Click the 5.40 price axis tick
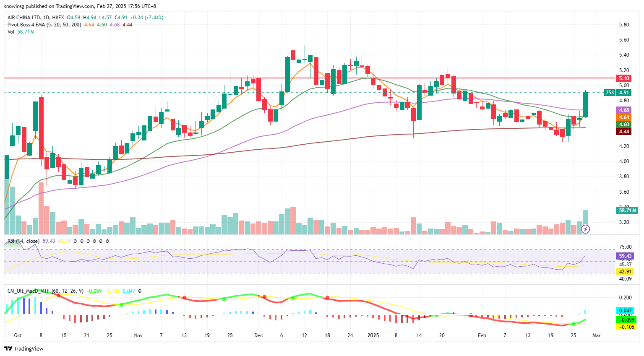Viewport: 644px width, 356px height. click(x=624, y=55)
